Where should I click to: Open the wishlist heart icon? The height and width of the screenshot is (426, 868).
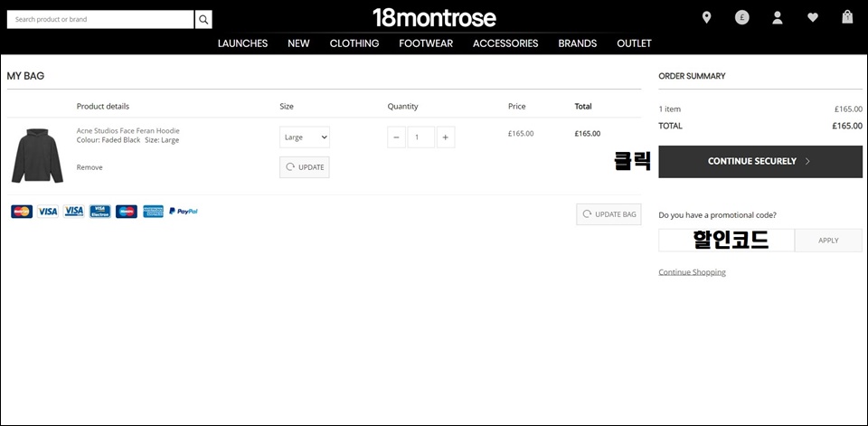(813, 18)
